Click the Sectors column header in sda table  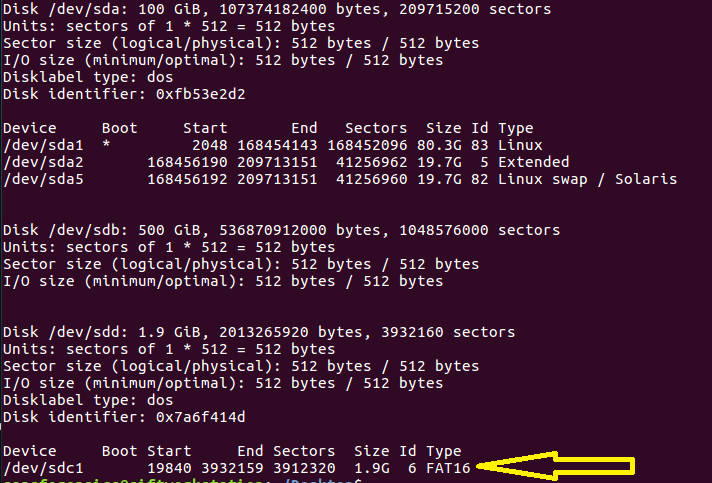376,128
